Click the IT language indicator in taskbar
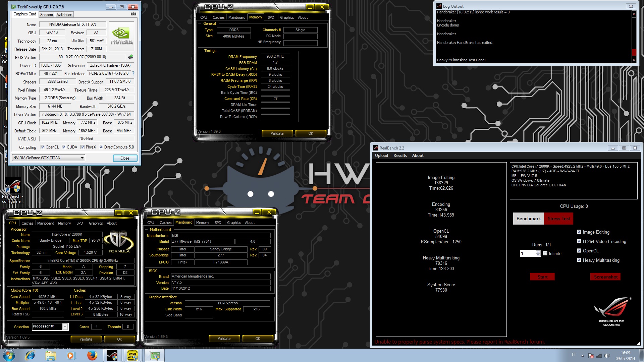This screenshot has height=362, width=644. [x=574, y=354]
